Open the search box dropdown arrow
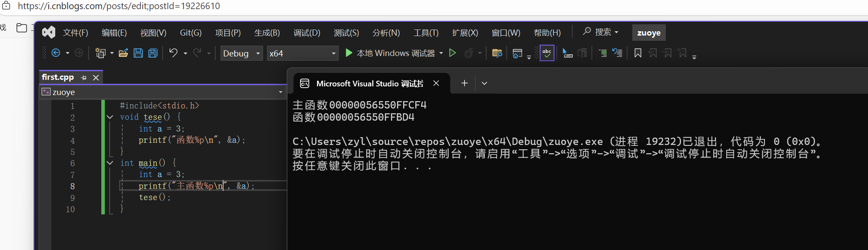Image resolution: width=868 pixels, height=250 pixels. [616, 32]
